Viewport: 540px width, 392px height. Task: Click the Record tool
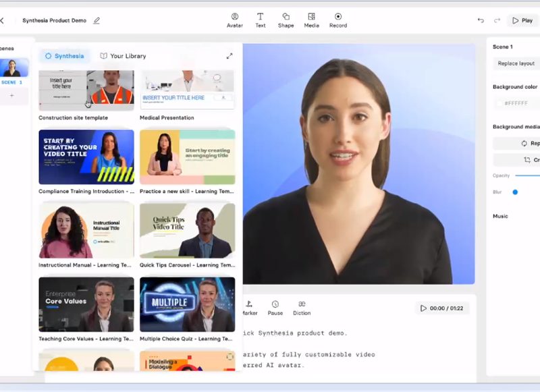click(338, 20)
